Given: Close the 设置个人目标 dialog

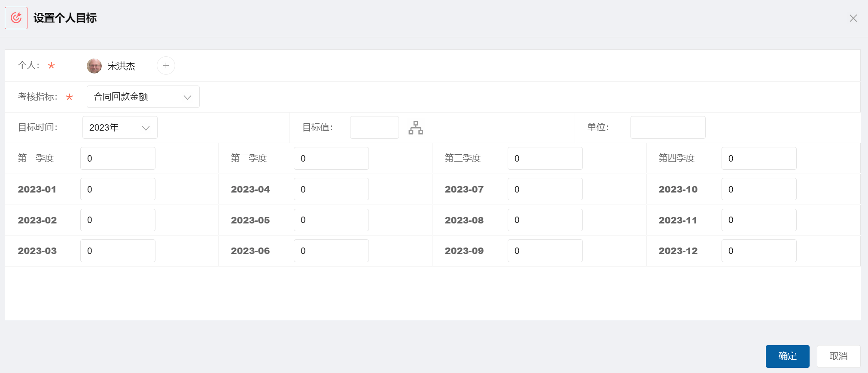Looking at the screenshot, I should [x=853, y=18].
